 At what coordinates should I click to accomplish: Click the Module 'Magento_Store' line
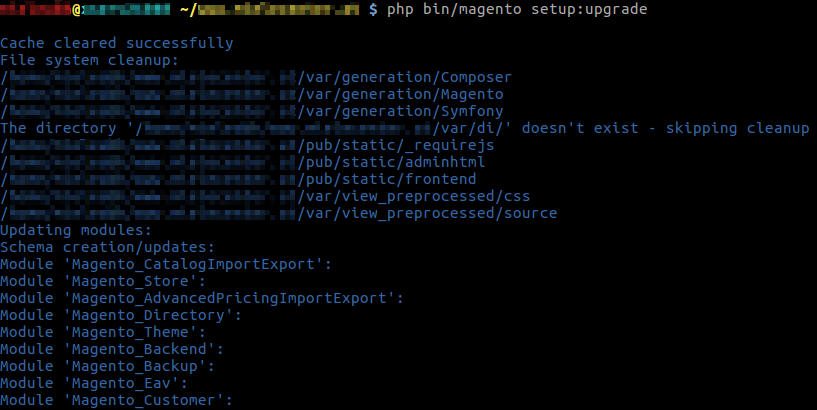click(x=103, y=281)
